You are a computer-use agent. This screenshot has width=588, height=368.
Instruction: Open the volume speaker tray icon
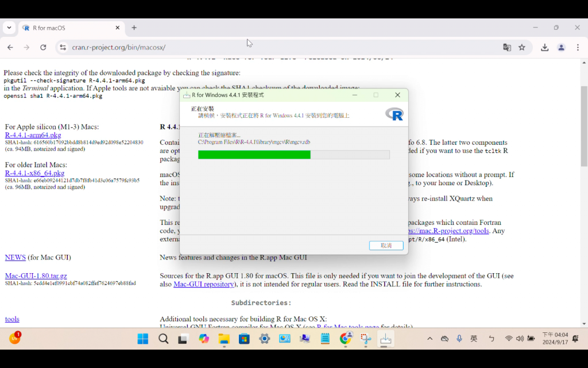pyautogui.click(x=520, y=339)
